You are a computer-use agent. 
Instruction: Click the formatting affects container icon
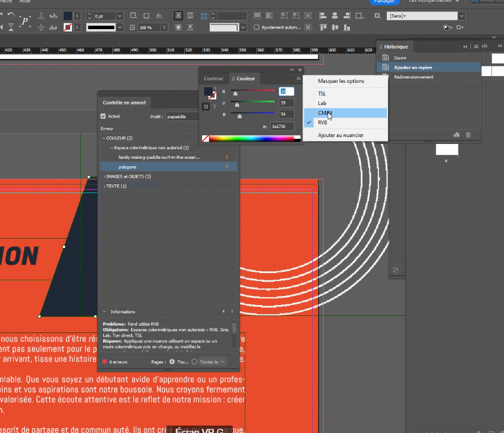tap(207, 106)
